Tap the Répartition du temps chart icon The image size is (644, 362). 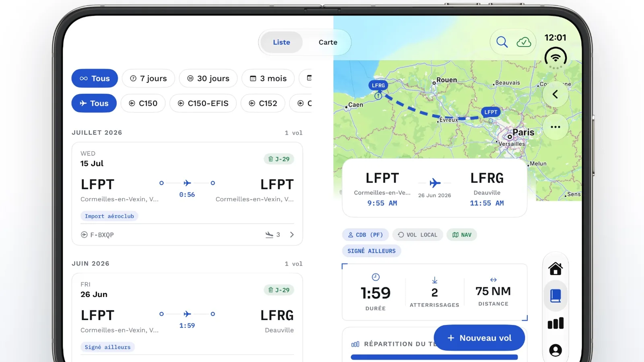click(355, 344)
